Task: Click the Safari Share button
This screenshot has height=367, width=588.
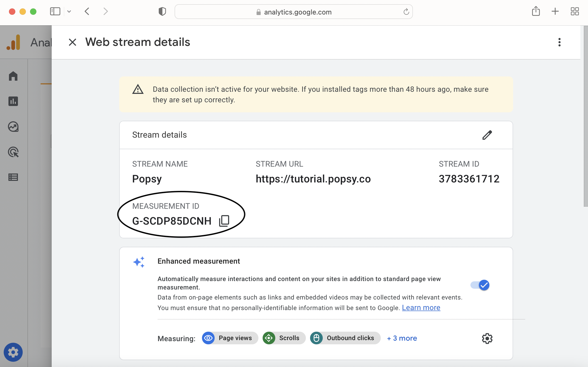Action: point(536,11)
